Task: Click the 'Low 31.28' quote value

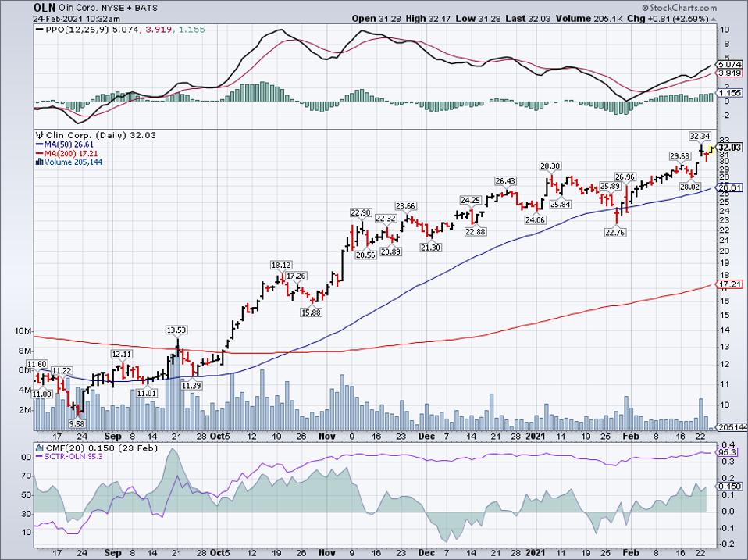Action: pos(479,19)
